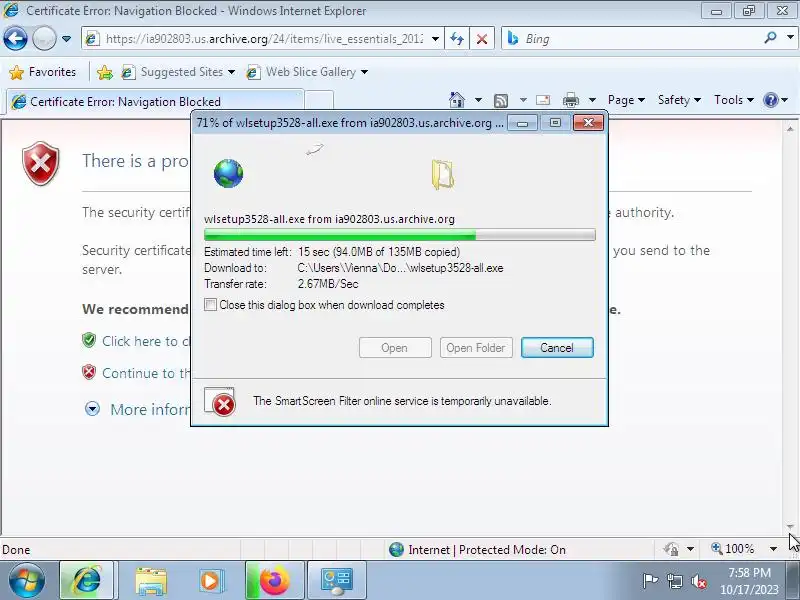The width and height of the screenshot is (800, 600).
Task: Expand the Home button dropdown arrow
Action: (x=478, y=100)
